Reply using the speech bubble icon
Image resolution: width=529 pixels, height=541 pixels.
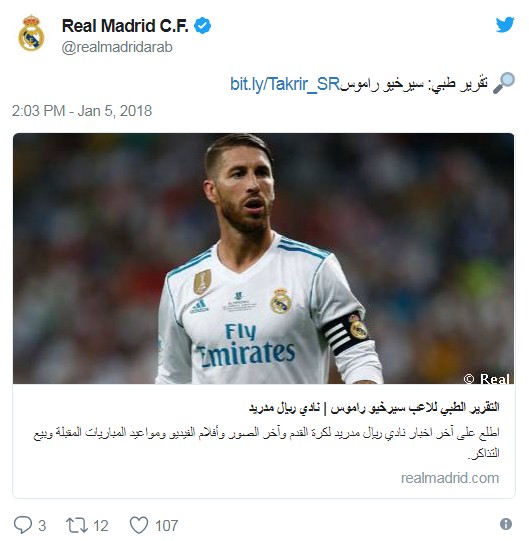(22, 525)
